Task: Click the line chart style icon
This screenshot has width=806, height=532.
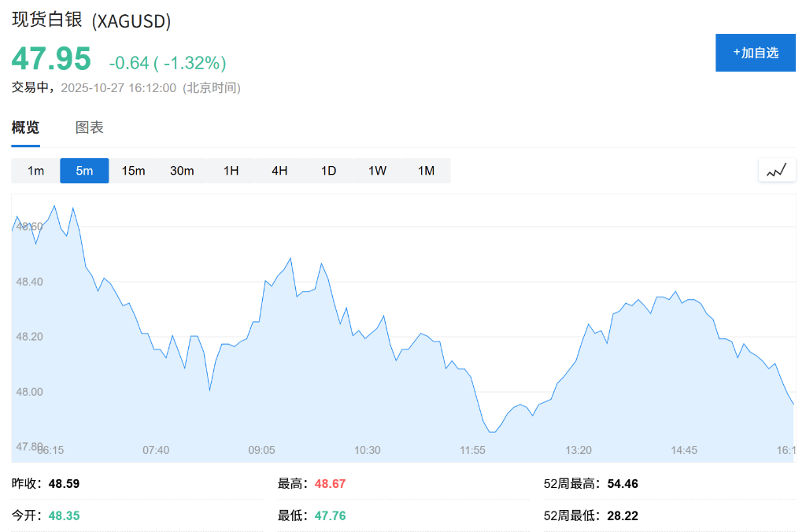Action: click(x=777, y=170)
